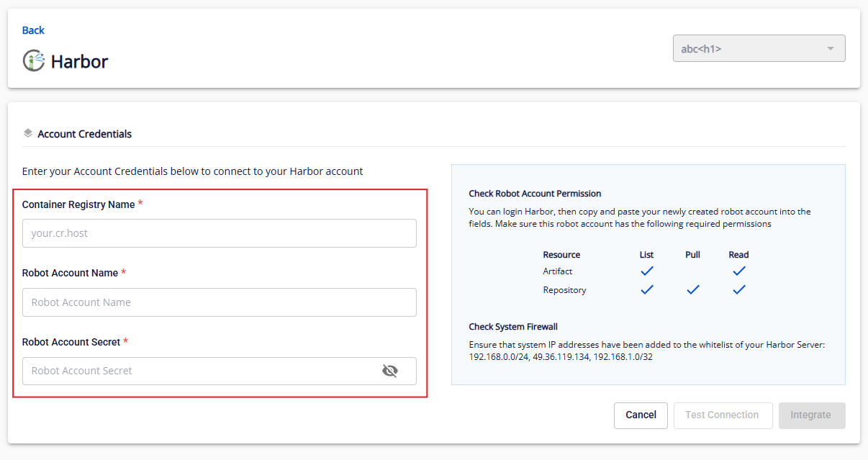
Task: Click the Harbor page title text
Action: [x=79, y=62]
